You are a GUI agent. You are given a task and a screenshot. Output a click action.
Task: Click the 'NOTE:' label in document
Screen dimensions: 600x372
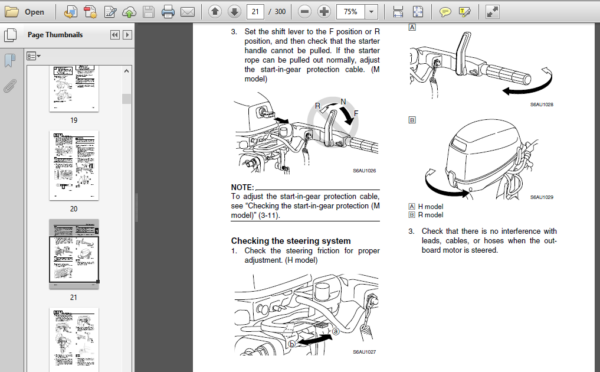(242, 187)
